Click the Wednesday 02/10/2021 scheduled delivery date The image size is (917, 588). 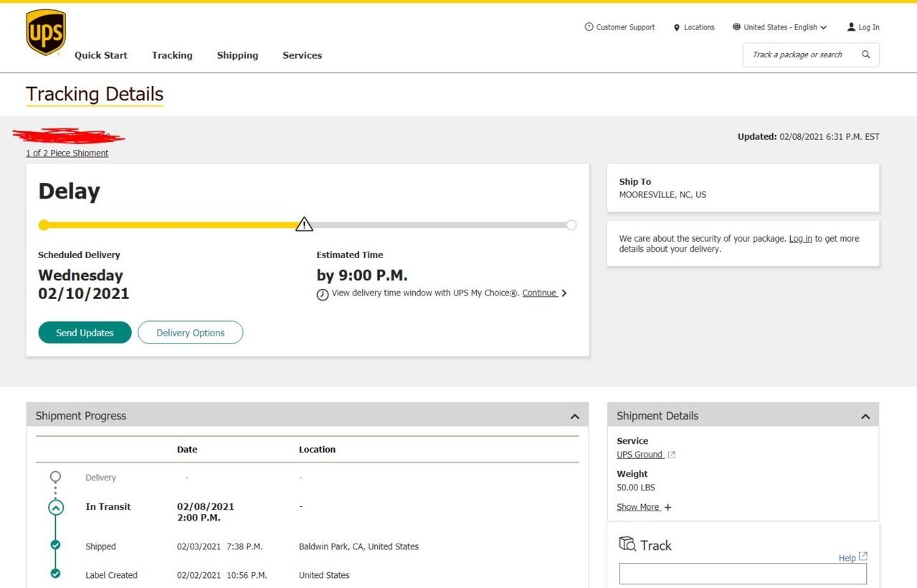[x=84, y=285]
